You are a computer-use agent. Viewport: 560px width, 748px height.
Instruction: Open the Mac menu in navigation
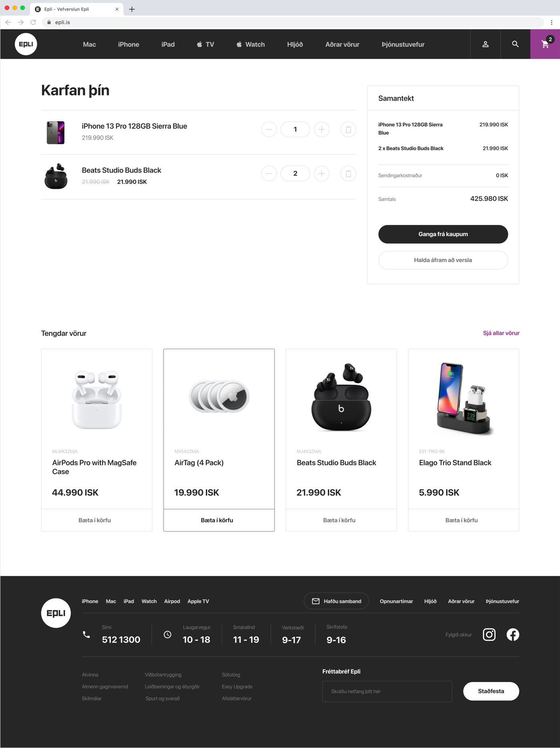click(x=89, y=44)
